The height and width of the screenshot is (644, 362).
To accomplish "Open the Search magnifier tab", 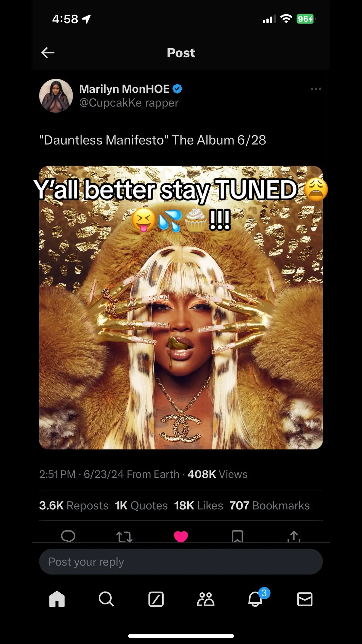I will click(x=106, y=599).
